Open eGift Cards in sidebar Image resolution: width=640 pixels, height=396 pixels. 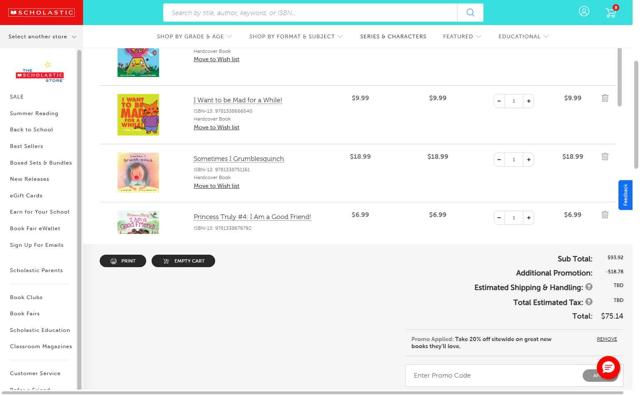point(26,196)
